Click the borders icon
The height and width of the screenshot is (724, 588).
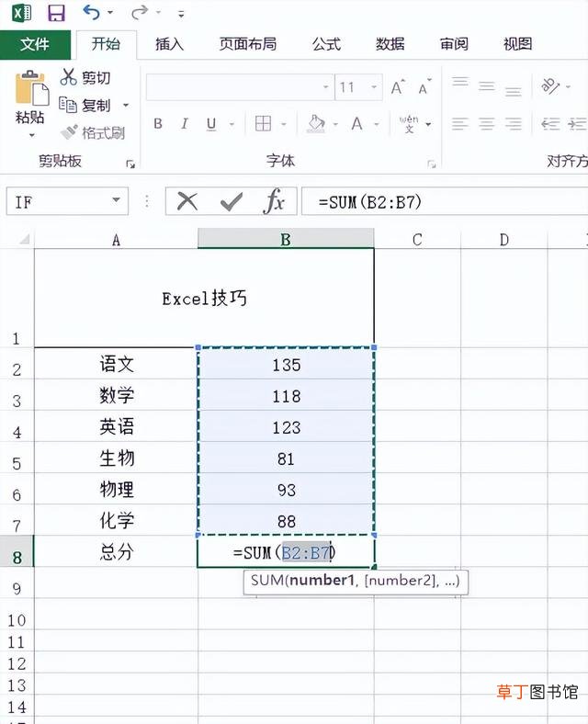tap(263, 124)
